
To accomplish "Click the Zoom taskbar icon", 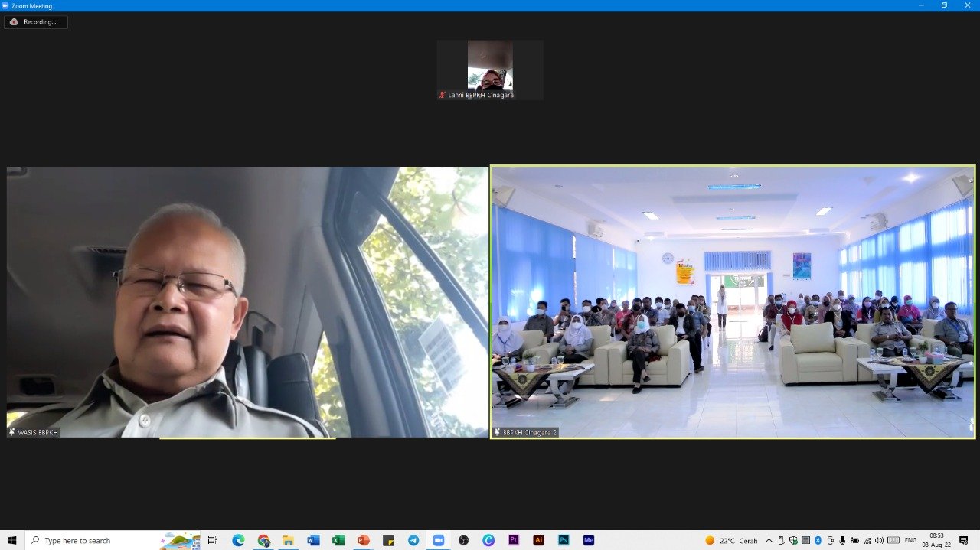I will tap(439, 540).
